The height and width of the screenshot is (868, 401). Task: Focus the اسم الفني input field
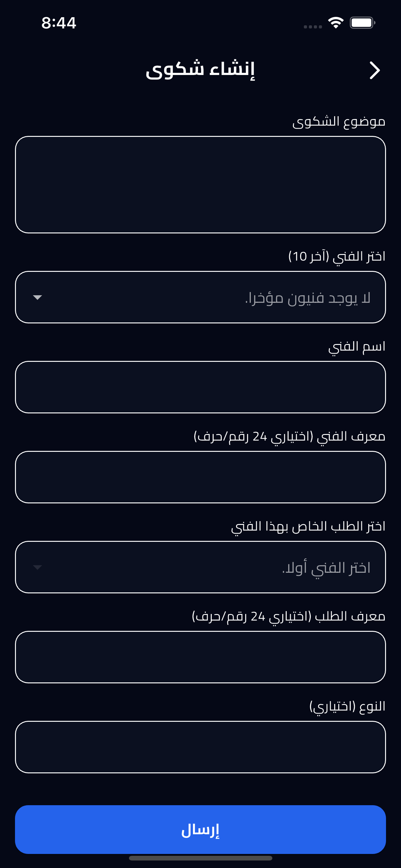coord(200,387)
